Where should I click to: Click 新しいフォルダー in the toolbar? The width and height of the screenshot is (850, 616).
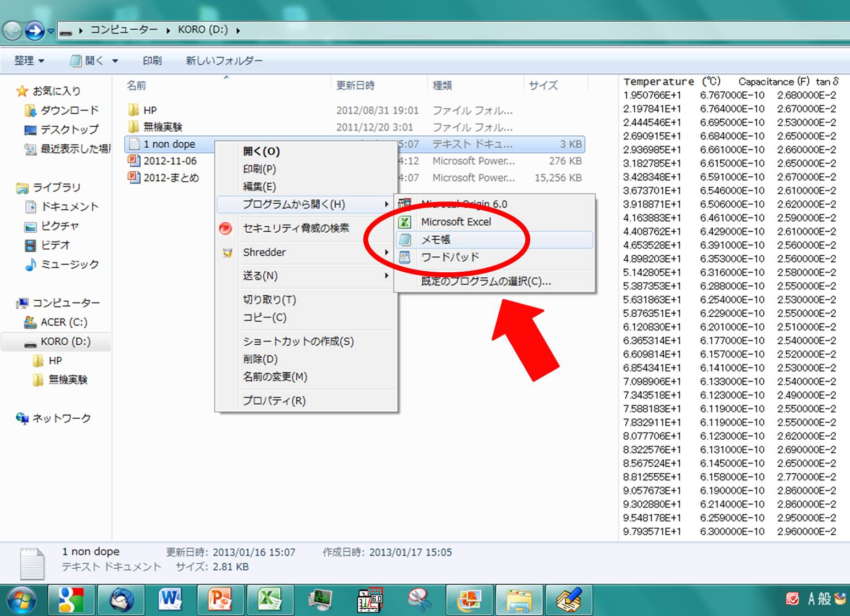click(224, 60)
